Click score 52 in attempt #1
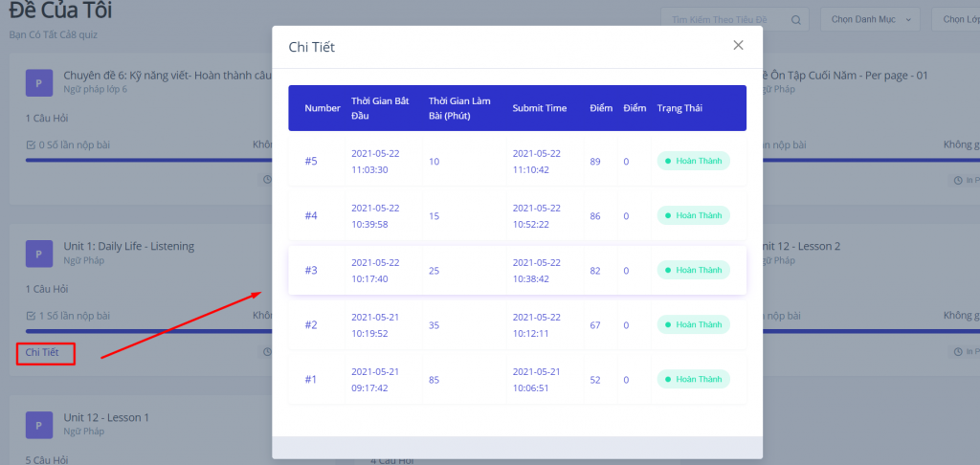980x465 pixels. pos(595,380)
